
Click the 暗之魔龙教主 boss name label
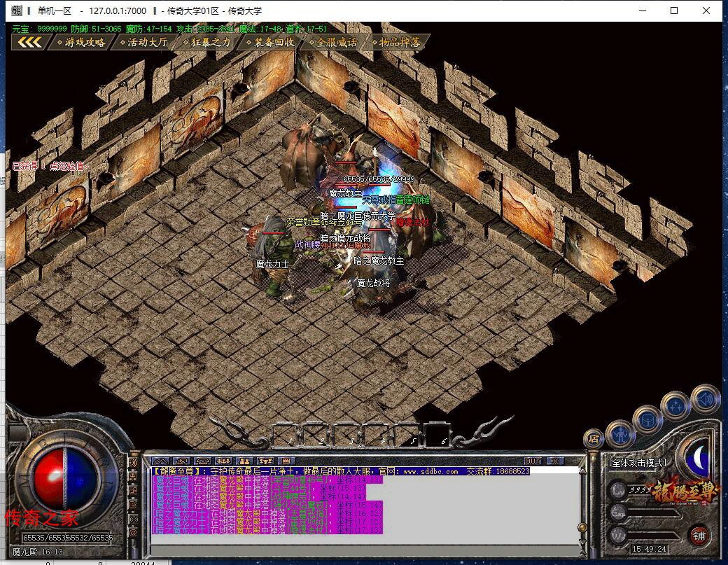tap(379, 261)
